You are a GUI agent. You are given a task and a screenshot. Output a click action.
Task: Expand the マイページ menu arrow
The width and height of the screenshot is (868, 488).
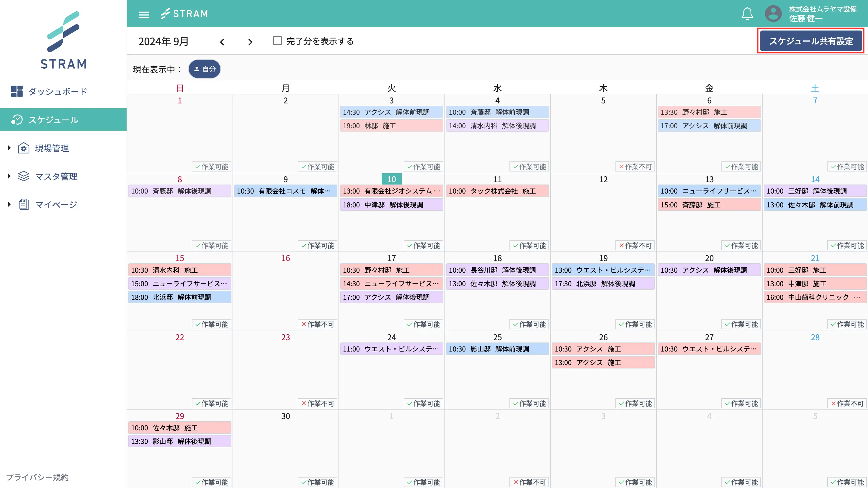pyautogui.click(x=9, y=204)
